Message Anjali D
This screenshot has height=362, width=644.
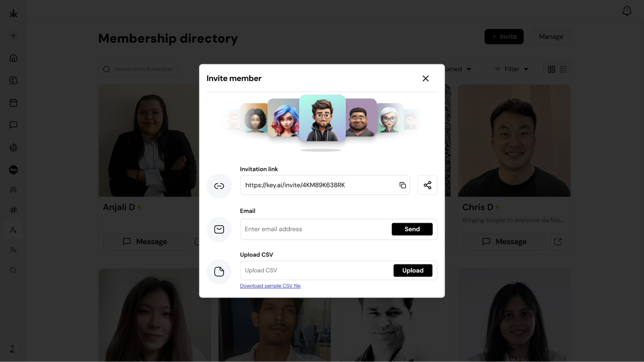coord(145,242)
